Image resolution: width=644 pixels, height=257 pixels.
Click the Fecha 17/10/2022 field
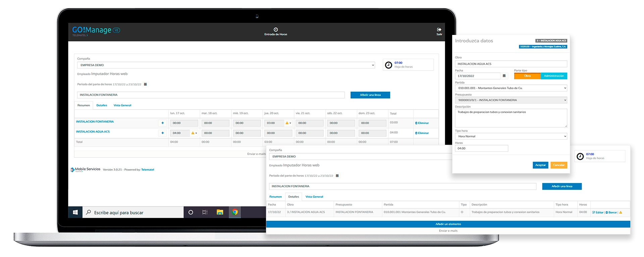[478, 76]
